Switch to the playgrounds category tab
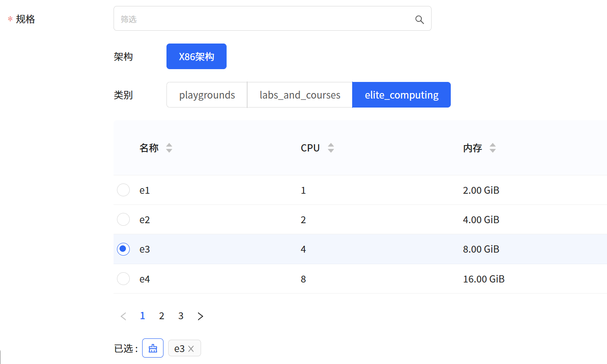607x364 pixels. point(207,95)
